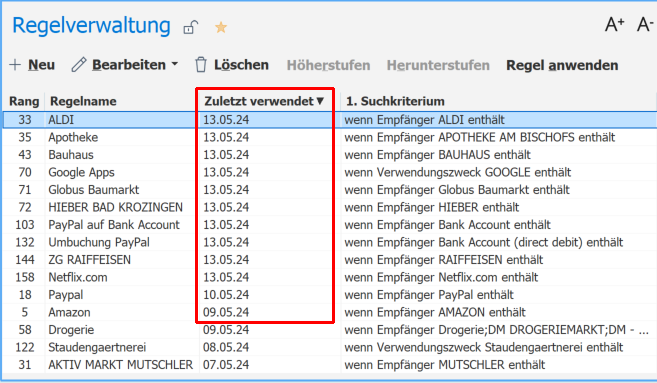Select the ALDI rule row
The height and width of the screenshot is (383, 657).
[x=329, y=120]
